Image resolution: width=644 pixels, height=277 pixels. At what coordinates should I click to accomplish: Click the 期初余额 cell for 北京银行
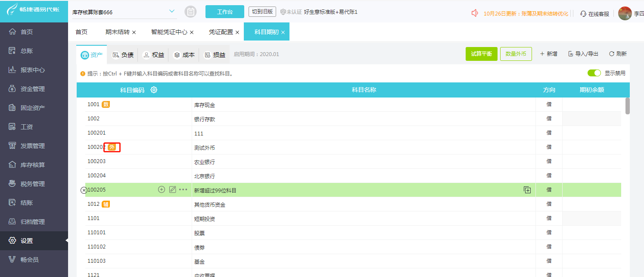click(592, 176)
